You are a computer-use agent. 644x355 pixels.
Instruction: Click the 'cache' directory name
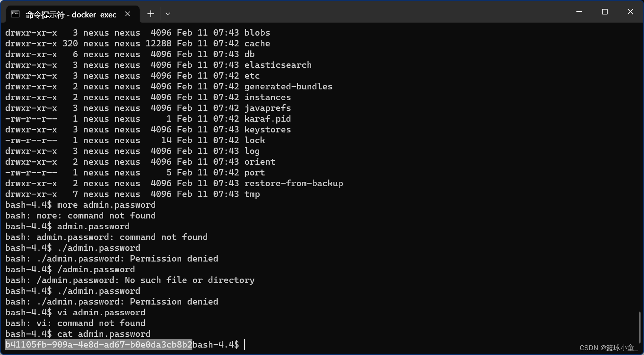coord(257,43)
